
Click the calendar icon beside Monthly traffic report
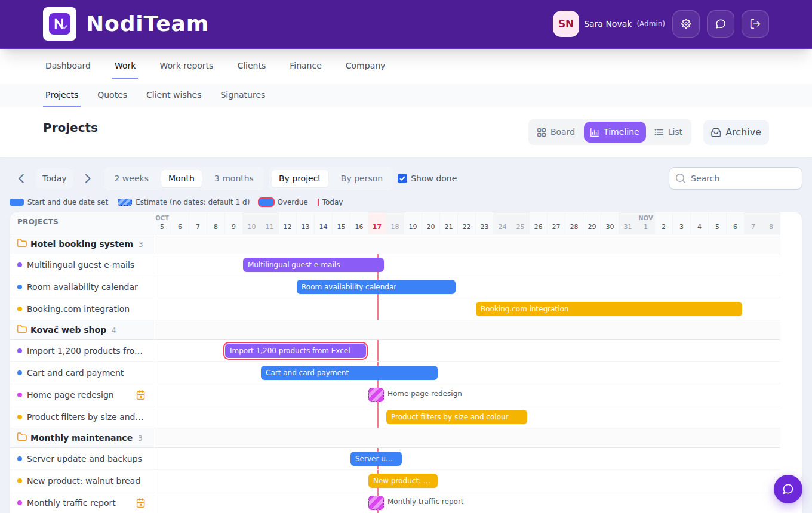pos(141,503)
